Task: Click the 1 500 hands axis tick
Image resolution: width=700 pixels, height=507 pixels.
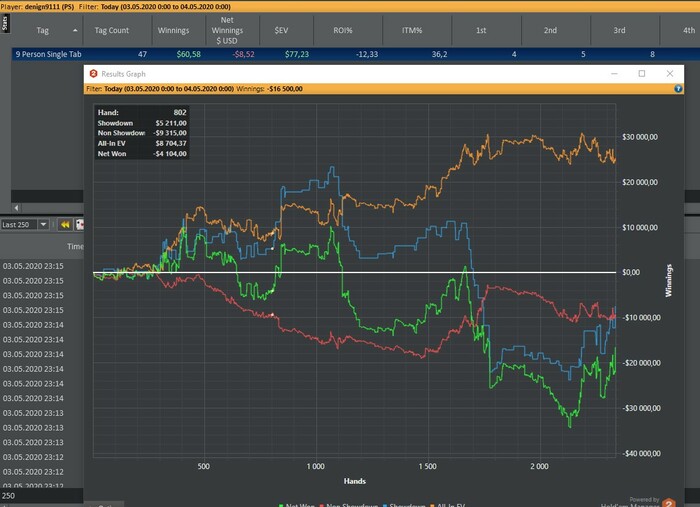Action: [428, 466]
